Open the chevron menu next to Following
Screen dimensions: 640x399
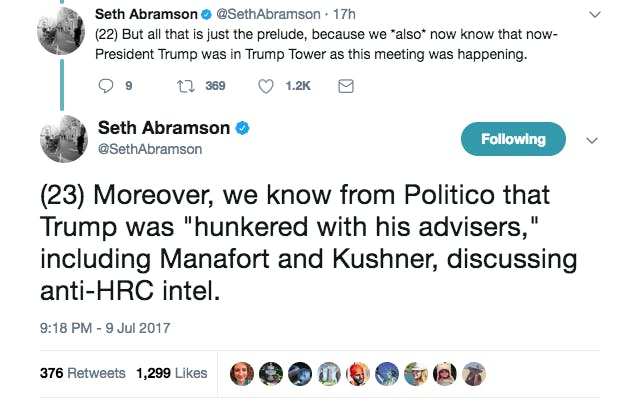[x=592, y=140]
